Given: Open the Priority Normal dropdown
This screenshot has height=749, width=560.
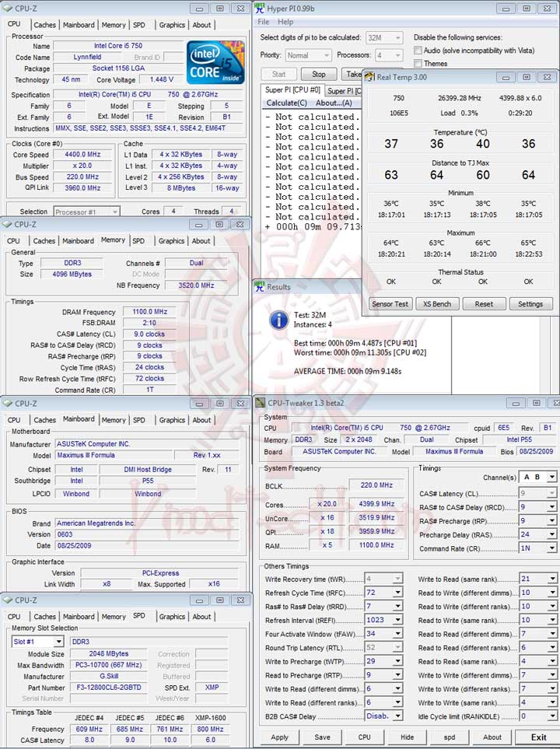Looking at the screenshot, I should pyautogui.click(x=308, y=55).
